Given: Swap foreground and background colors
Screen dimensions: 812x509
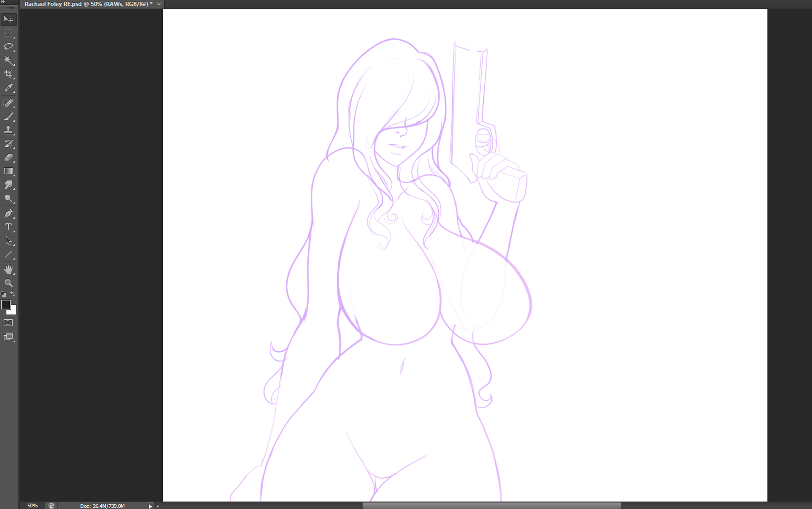Looking at the screenshot, I should (x=13, y=294).
